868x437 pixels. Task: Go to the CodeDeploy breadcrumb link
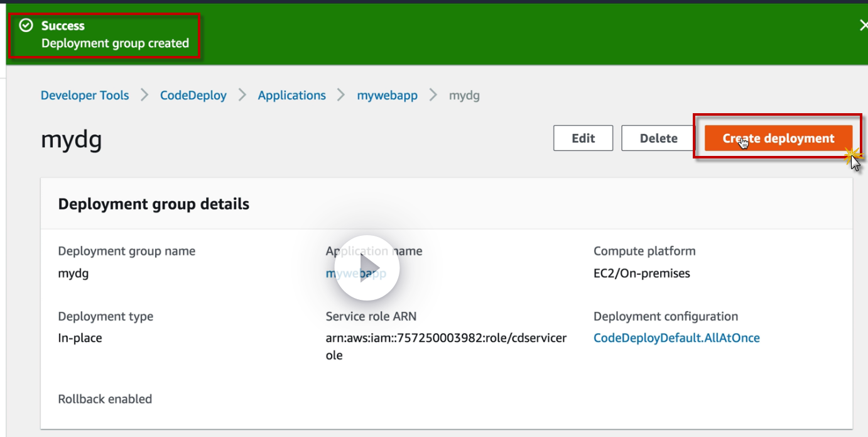(193, 96)
